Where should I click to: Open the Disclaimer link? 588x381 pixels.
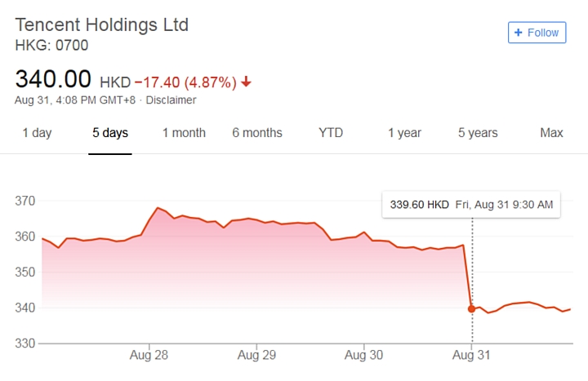point(171,100)
